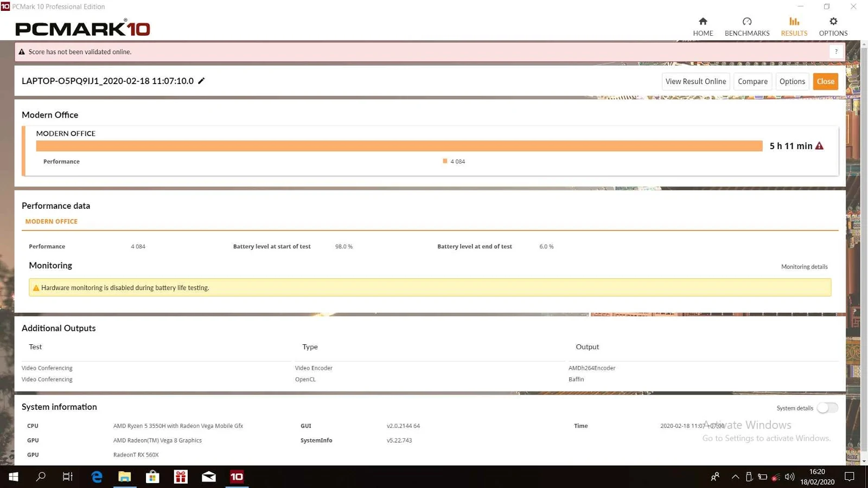Click the validation help question mark

(836, 52)
